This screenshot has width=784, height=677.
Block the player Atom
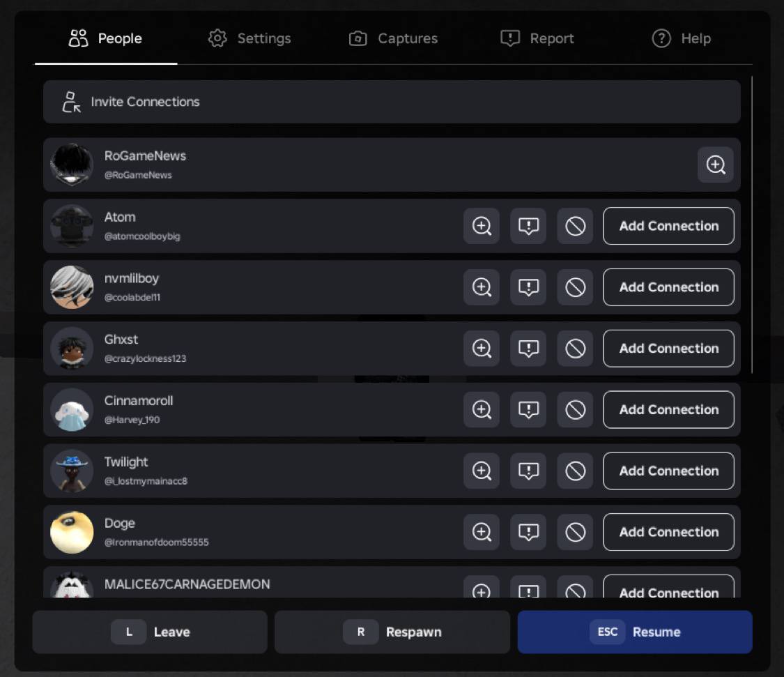point(575,226)
